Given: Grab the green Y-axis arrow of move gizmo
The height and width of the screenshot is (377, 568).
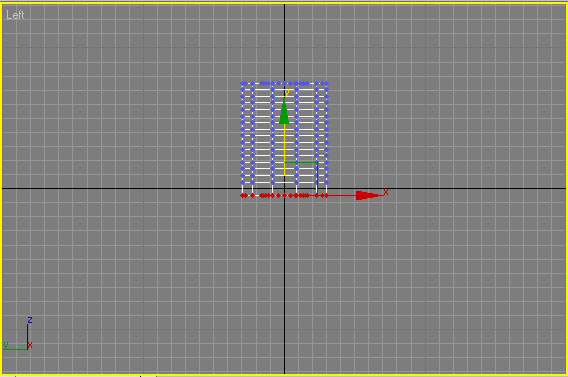Looking at the screenshot, I should point(284,112).
